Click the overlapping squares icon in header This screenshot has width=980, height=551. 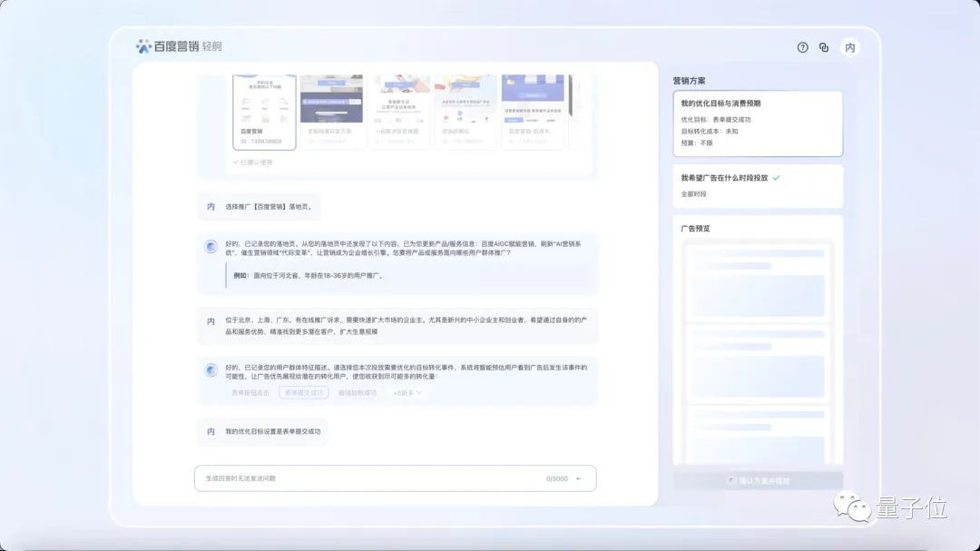pyautogui.click(x=824, y=47)
